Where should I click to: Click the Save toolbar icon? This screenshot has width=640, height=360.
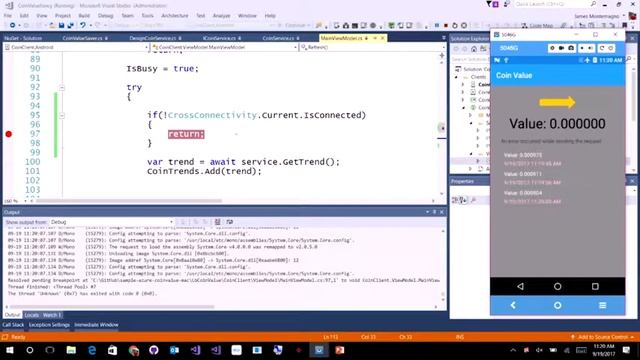tap(61, 25)
